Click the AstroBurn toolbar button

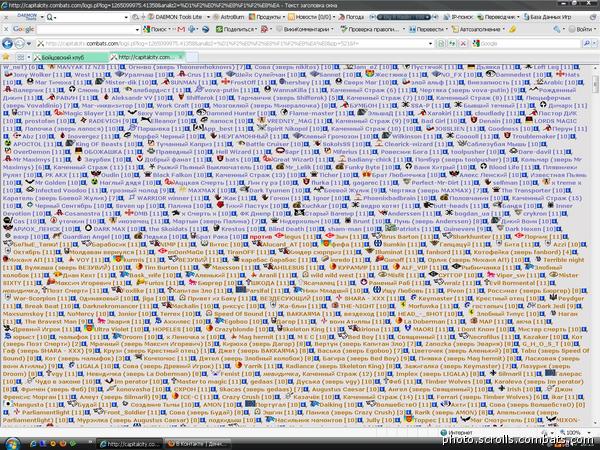click(229, 17)
